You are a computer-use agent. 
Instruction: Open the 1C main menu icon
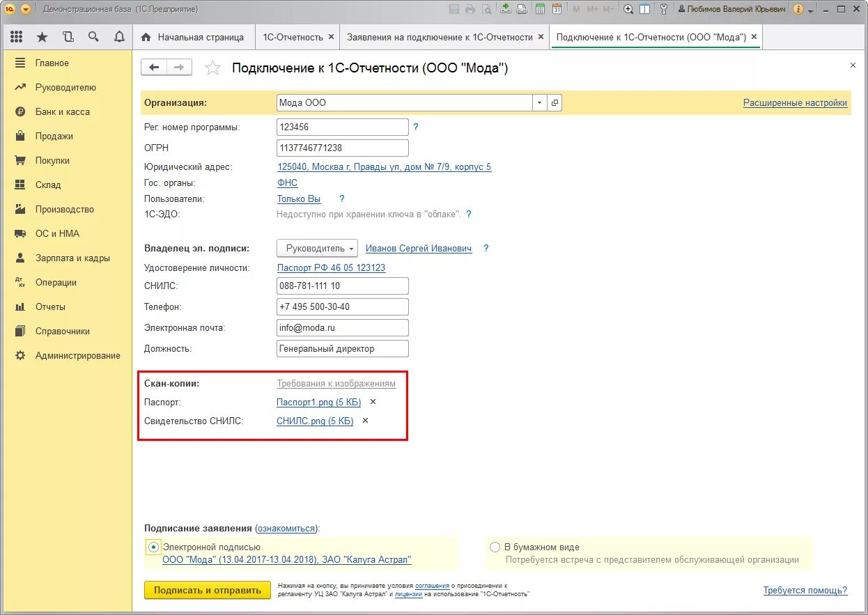point(10,9)
